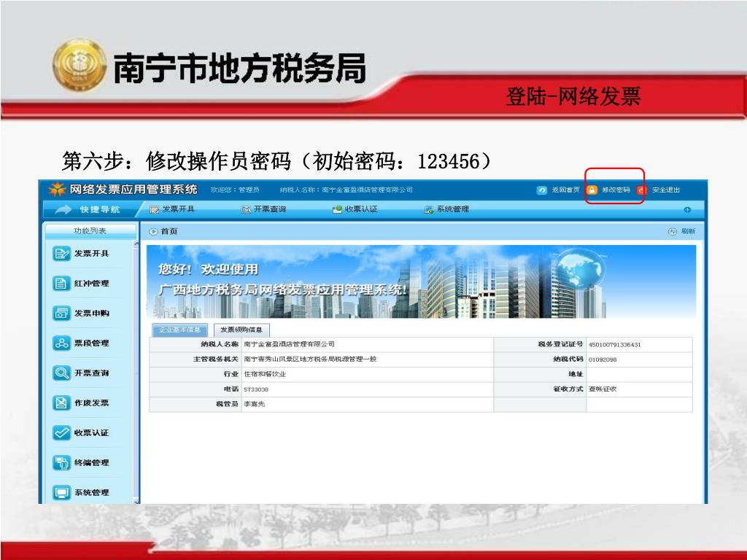Click the 功能列表 panel header
The height and width of the screenshot is (560, 747).
pyautogui.click(x=90, y=231)
